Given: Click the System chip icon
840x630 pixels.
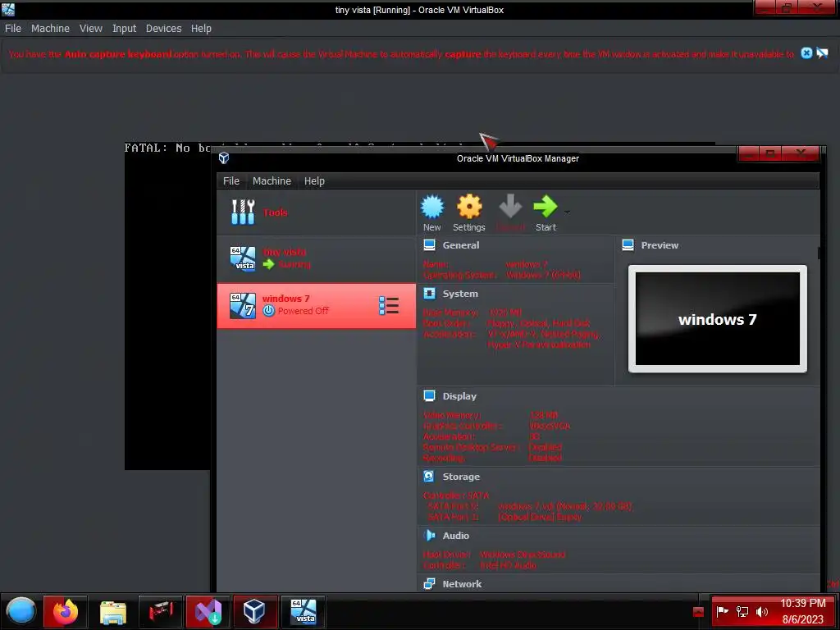Looking at the screenshot, I should pyautogui.click(x=429, y=293).
